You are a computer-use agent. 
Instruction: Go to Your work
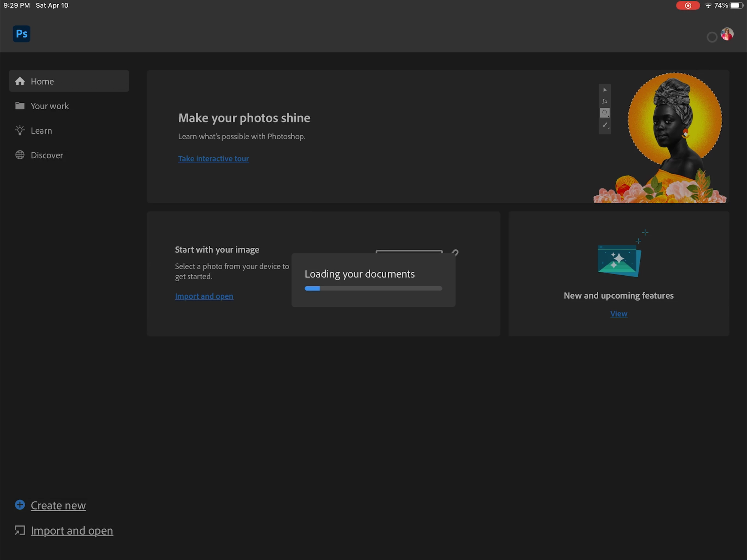(50, 106)
